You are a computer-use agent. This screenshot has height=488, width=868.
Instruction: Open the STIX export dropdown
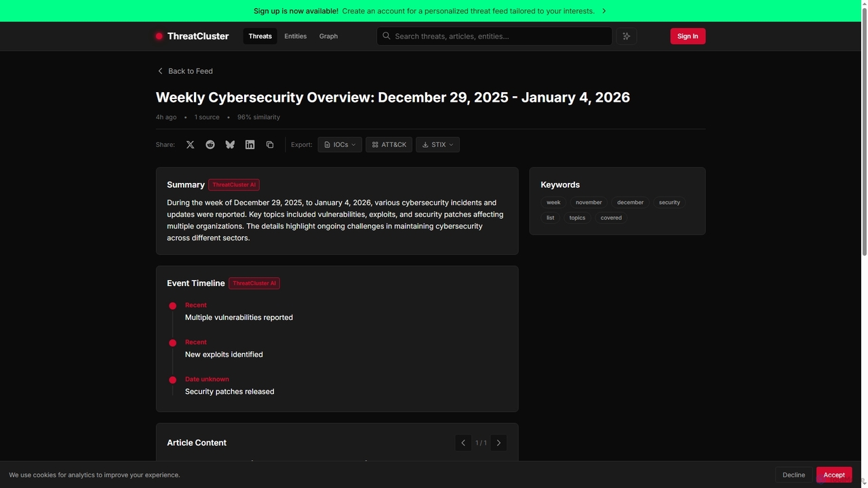point(437,144)
